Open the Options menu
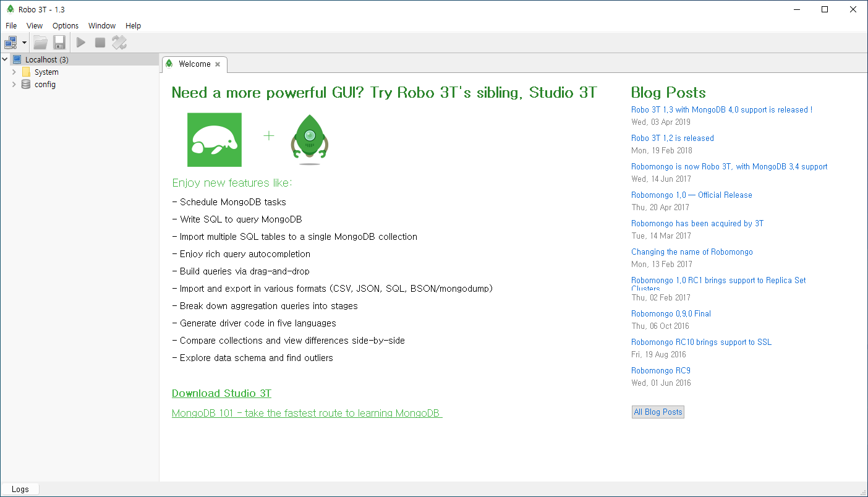868x497 pixels. 66,25
